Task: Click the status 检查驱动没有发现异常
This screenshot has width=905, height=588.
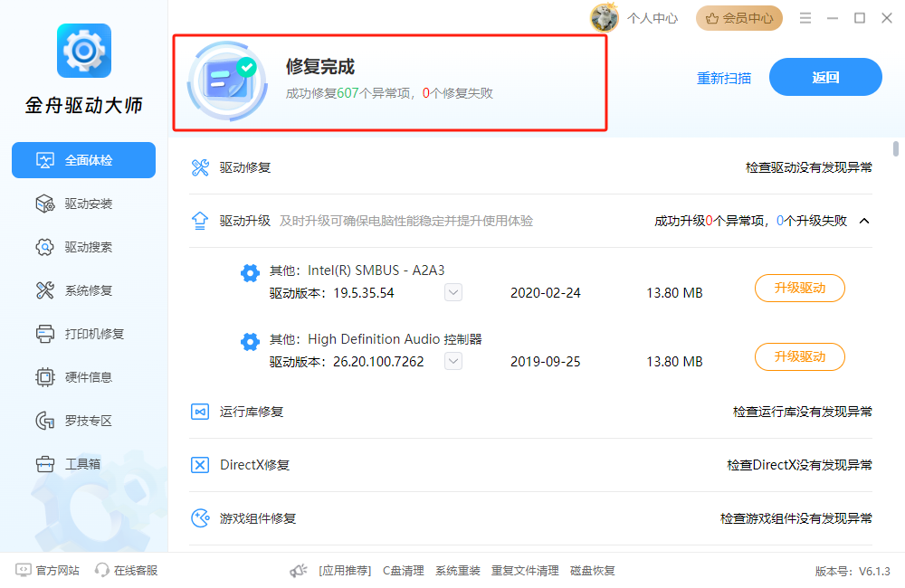Action: [808, 168]
